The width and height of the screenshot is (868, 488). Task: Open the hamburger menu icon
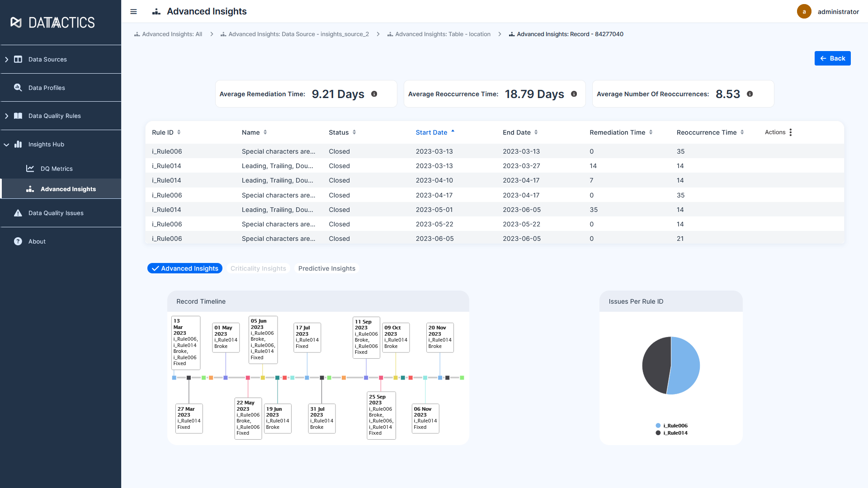click(133, 12)
